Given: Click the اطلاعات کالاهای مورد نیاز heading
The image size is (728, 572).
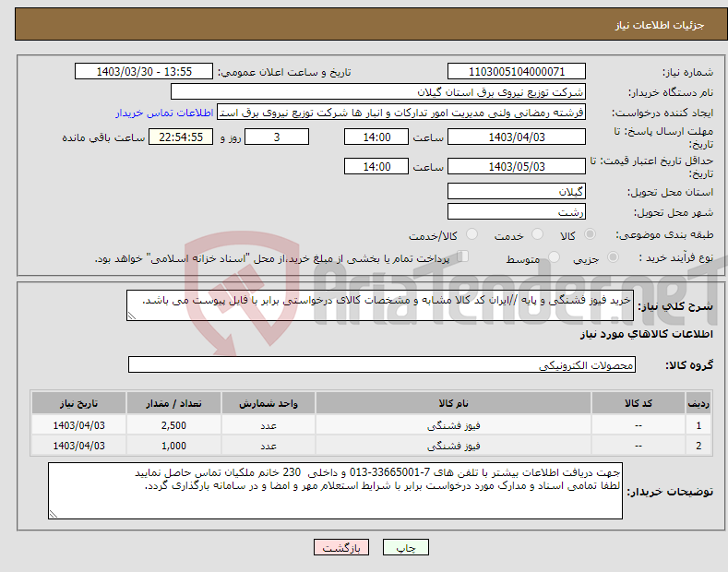Looking at the screenshot, I should pyautogui.click(x=646, y=334).
